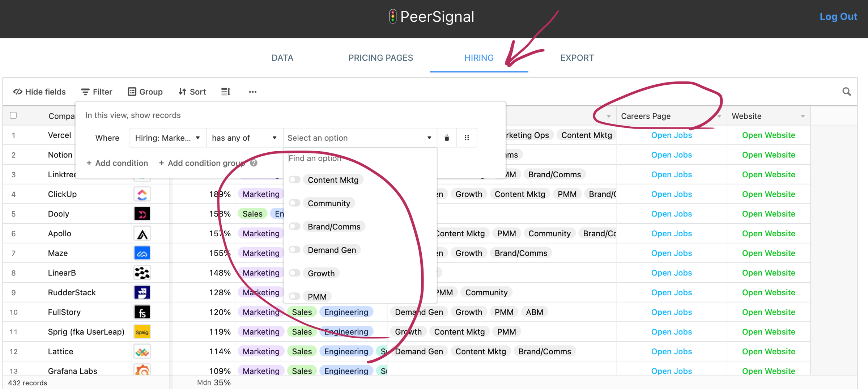Click Community tag in Apollo row

click(549, 234)
